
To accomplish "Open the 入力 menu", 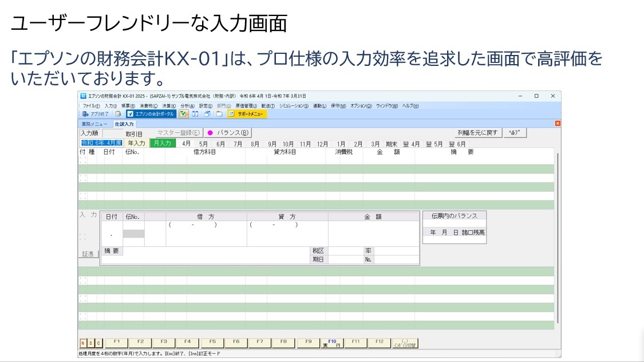I will (x=110, y=106).
